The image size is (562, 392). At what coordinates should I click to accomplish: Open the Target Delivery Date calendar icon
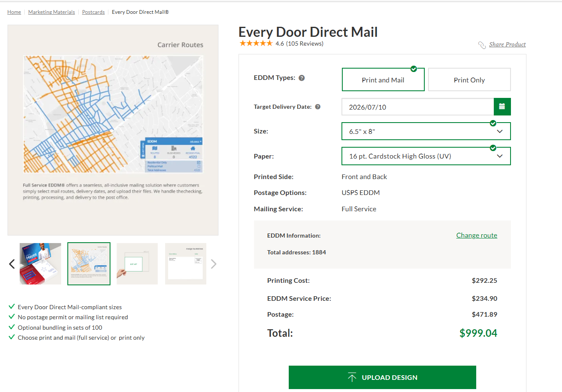coord(502,107)
